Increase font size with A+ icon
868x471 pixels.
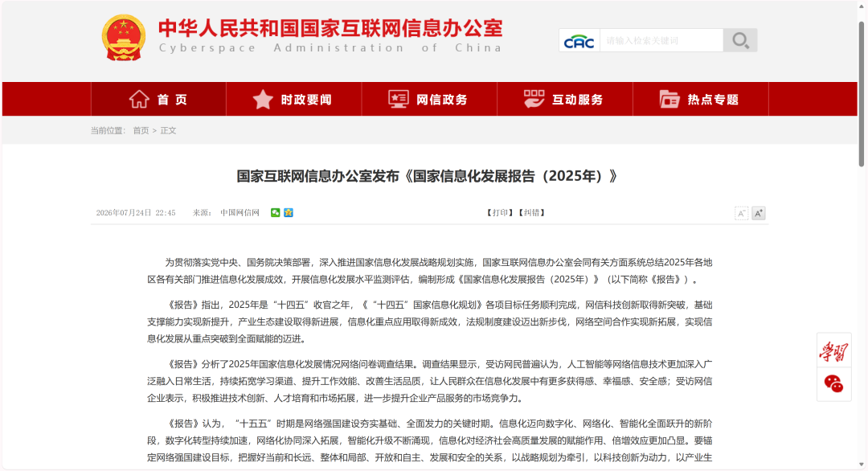[759, 213]
